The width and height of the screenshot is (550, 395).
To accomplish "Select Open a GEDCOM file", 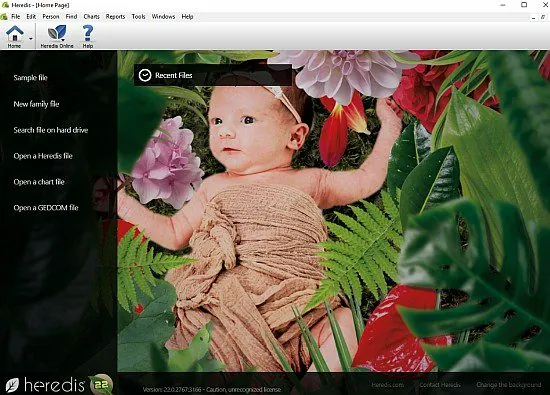I will coord(46,208).
